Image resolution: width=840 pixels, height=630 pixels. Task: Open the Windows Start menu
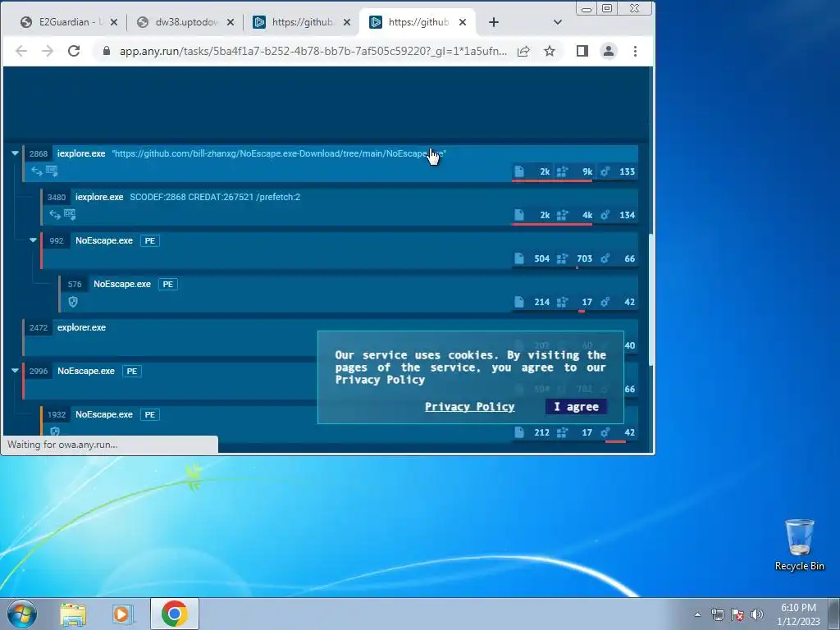click(22, 614)
